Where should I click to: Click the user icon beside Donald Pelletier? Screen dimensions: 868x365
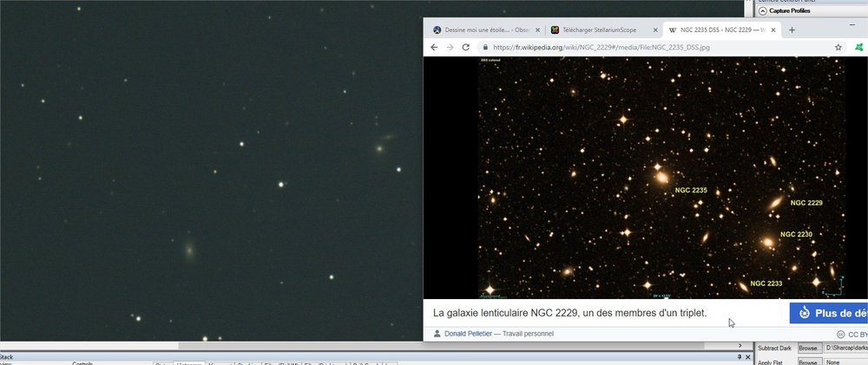click(x=437, y=334)
